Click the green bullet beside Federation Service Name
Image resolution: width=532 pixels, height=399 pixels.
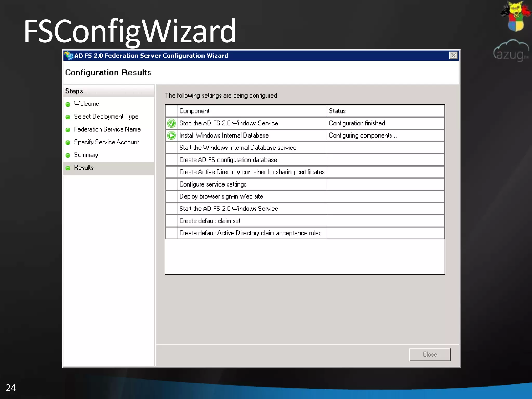pos(68,130)
